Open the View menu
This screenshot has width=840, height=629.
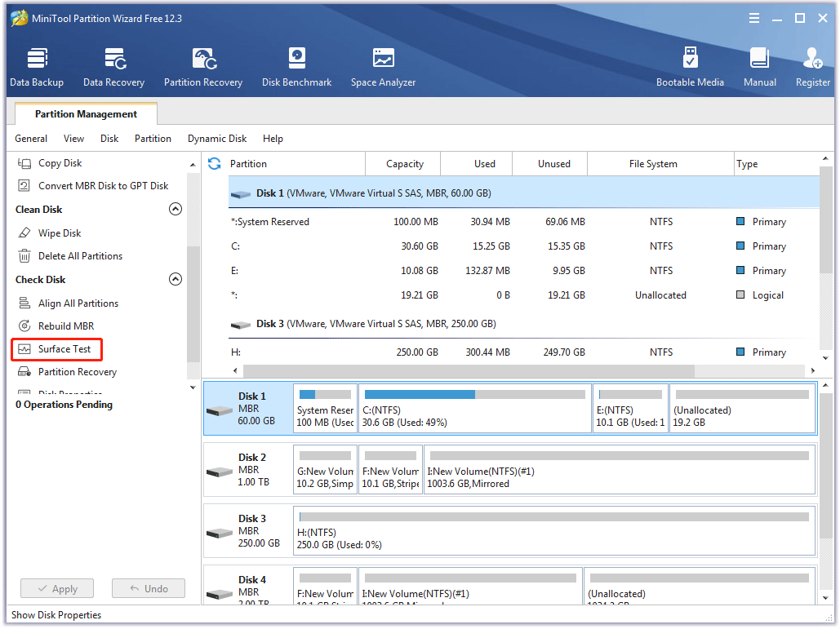73,138
